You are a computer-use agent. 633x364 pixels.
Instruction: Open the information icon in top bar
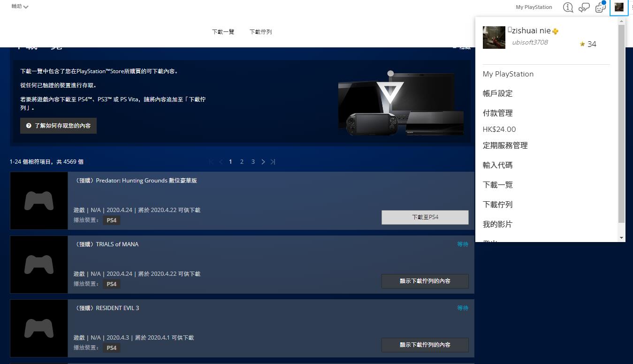click(x=568, y=7)
